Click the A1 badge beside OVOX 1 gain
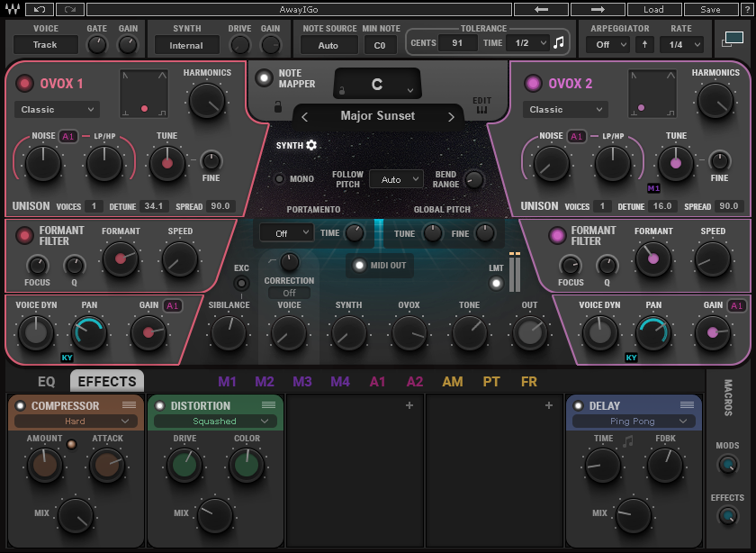The height and width of the screenshot is (553, 756). pos(173,305)
